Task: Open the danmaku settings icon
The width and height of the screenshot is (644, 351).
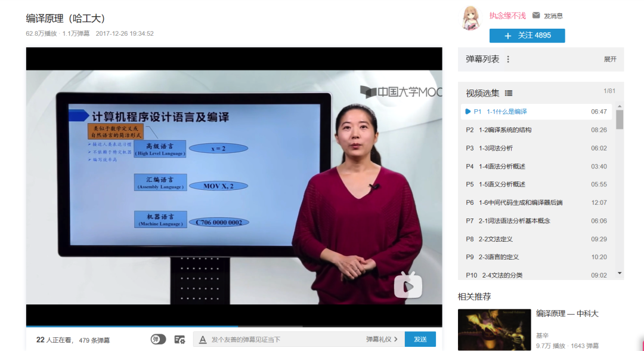Action: 179,339
